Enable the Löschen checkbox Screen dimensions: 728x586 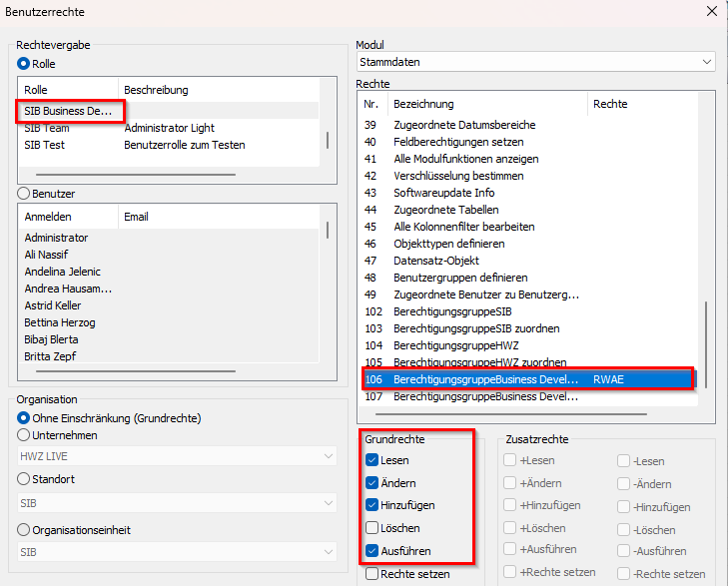(372, 528)
